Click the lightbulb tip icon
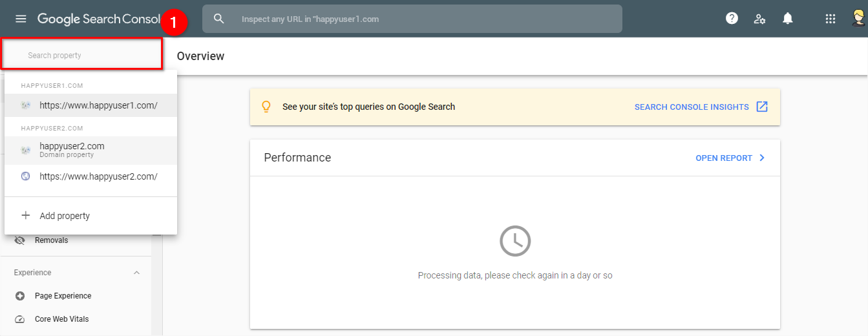The width and height of the screenshot is (868, 336). click(x=266, y=107)
